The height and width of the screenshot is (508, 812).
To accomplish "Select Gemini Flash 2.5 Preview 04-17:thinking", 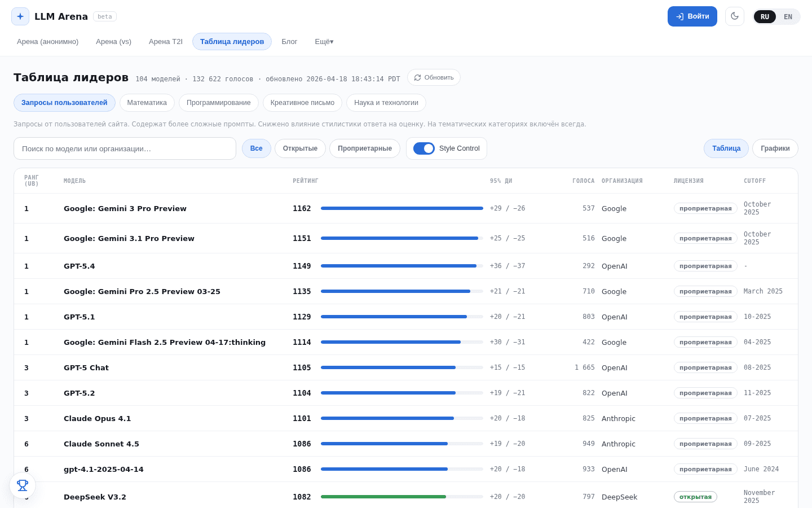I will [x=165, y=342].
